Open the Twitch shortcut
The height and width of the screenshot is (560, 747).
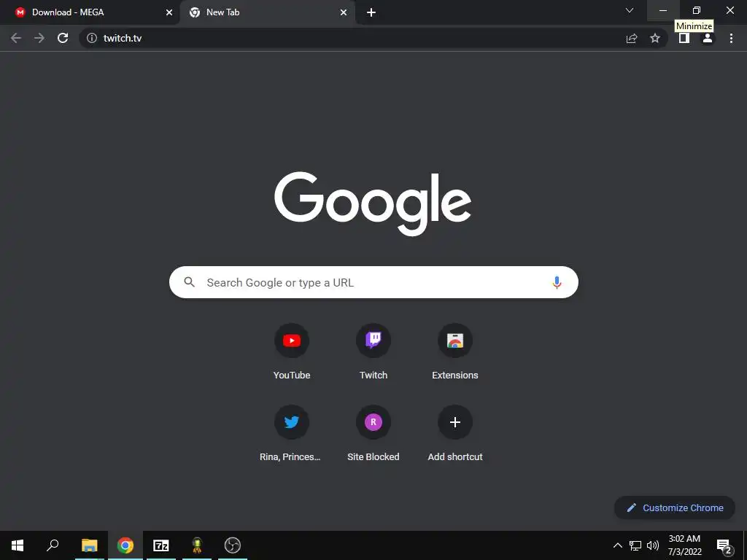pos(373,352)
